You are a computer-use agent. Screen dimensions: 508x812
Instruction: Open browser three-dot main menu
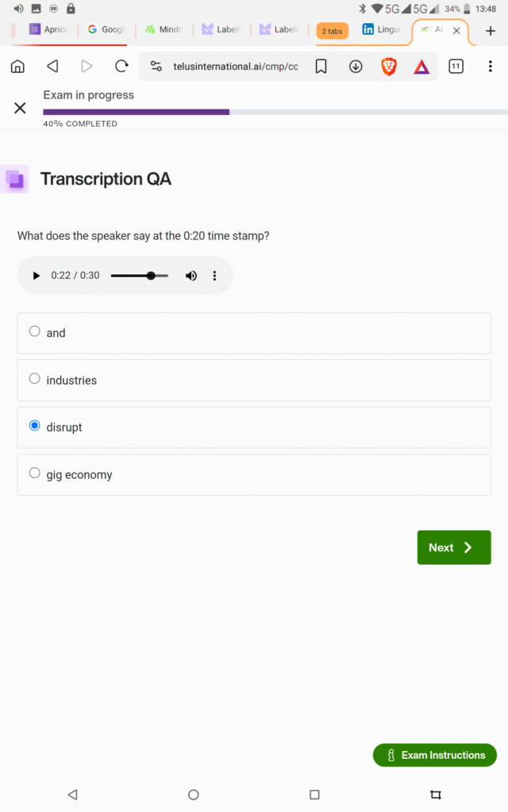coord(490,67)
